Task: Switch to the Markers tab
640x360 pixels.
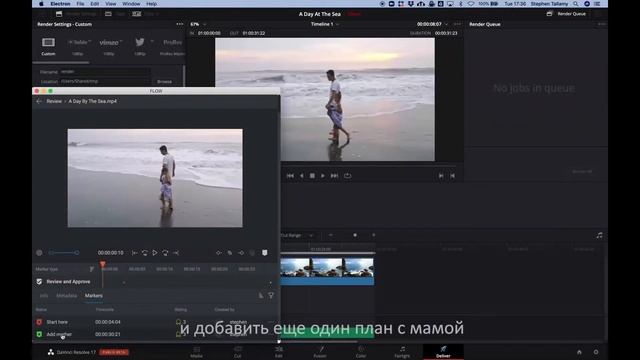Action: point(94,296)
